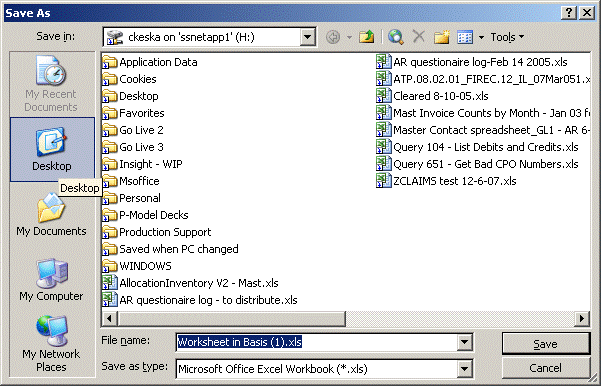601x386 pixels.
Task: Expand the Save in drive dropdown
Action: coord(307,37)
